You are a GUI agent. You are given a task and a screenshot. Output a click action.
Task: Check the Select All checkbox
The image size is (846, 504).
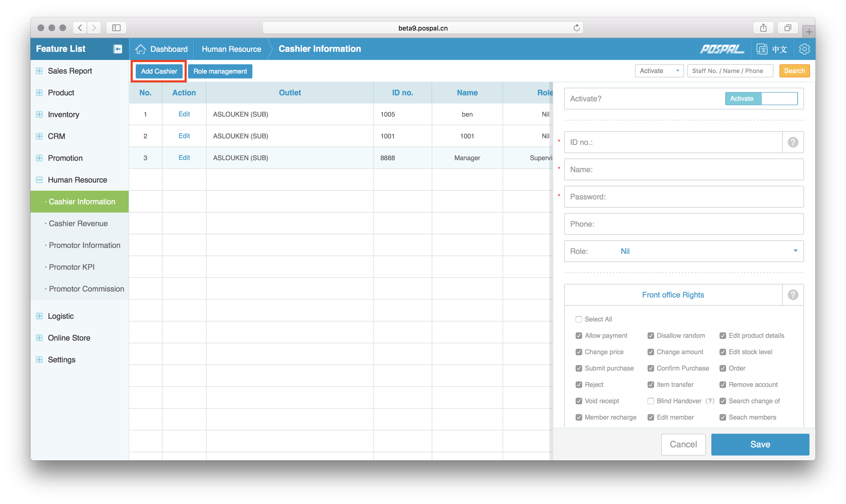point(579,319)
